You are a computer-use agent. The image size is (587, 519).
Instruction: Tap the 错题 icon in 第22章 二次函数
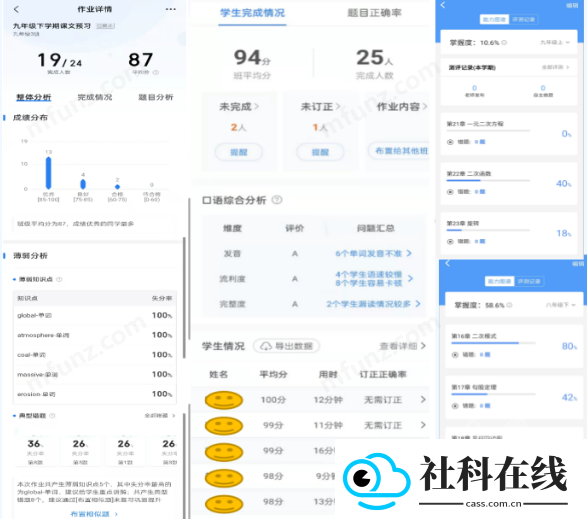click(450, 192)
